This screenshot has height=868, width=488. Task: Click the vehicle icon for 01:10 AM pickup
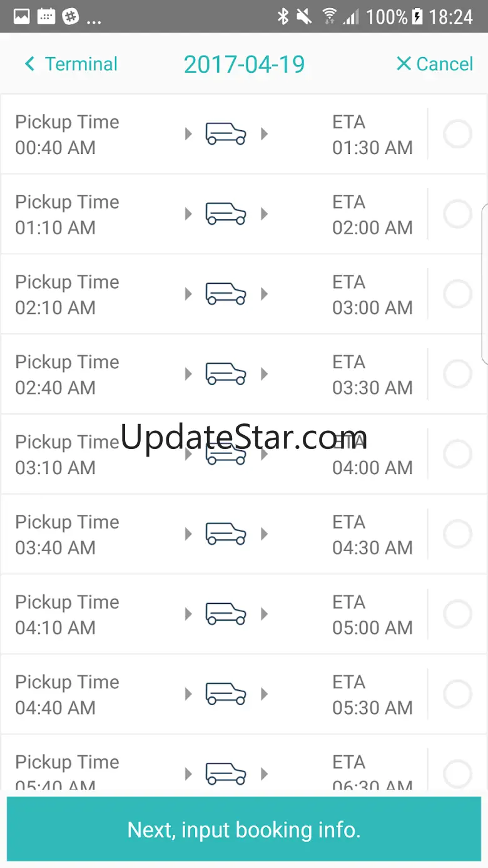(x=226, y=214)
